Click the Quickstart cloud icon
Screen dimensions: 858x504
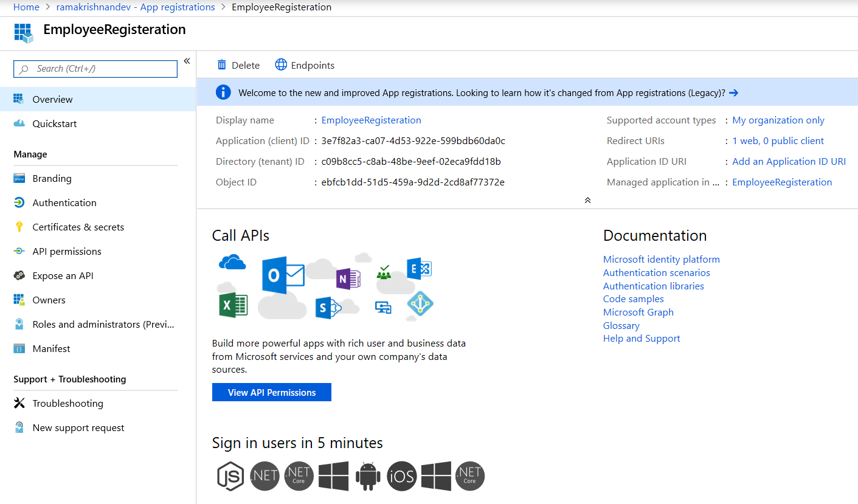coord(19,123)
